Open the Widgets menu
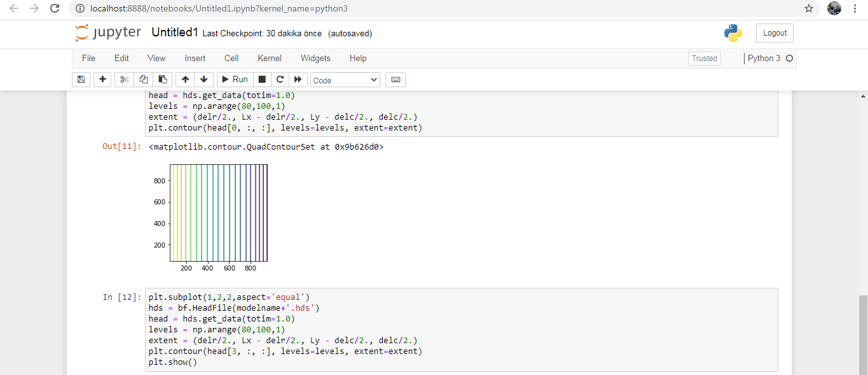The height and width of the screenshot is (375, 868). pyautogui.click(x=315, y=58)
